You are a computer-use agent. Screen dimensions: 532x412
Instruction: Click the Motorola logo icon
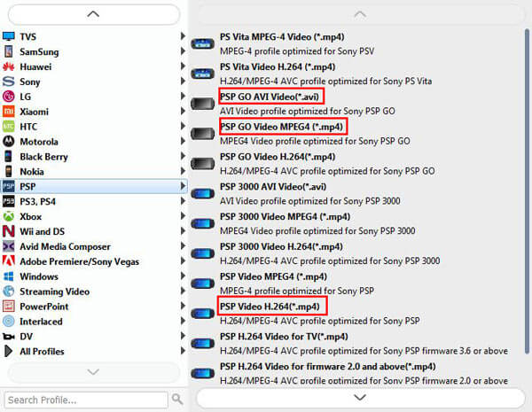(9, 142)
